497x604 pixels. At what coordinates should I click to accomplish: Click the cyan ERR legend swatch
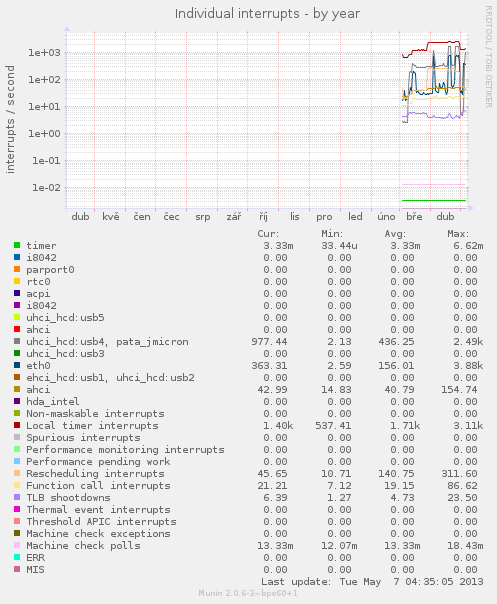coord(17,557)
